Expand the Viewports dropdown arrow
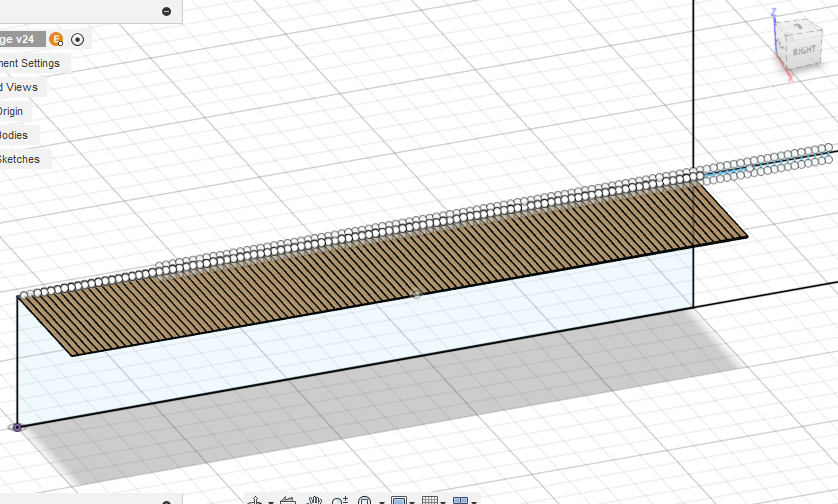 (474, 502)
